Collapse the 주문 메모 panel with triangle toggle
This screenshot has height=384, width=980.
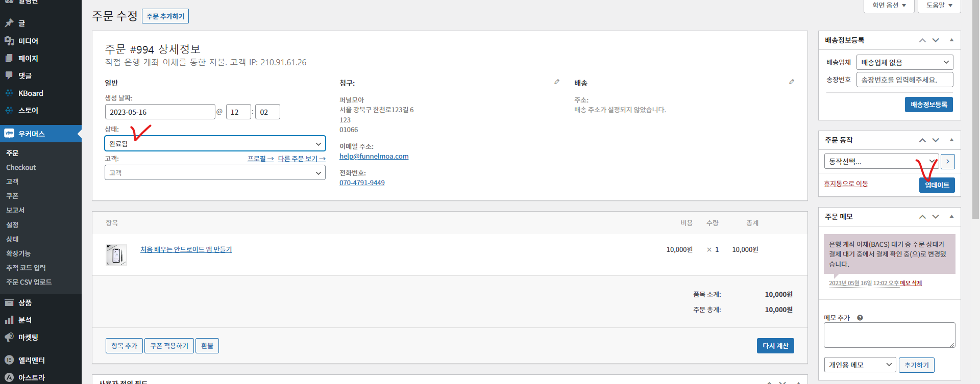click(x=951, y=217)
